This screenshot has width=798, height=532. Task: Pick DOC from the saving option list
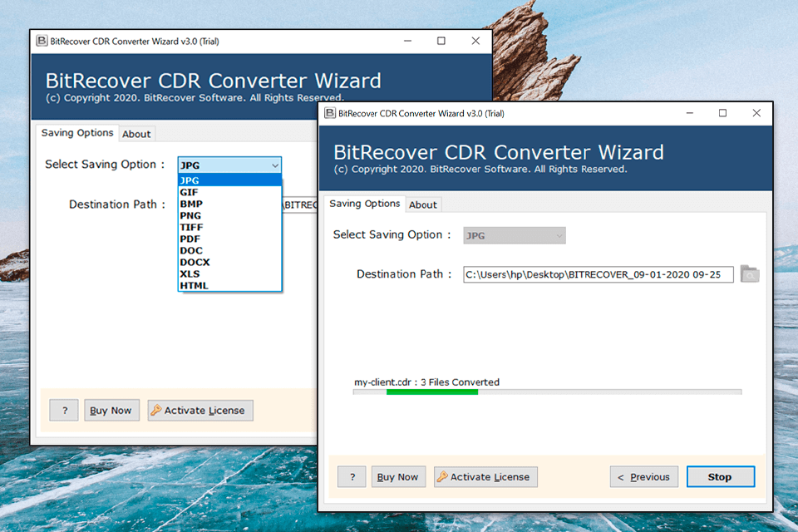[x=229, y=250]
